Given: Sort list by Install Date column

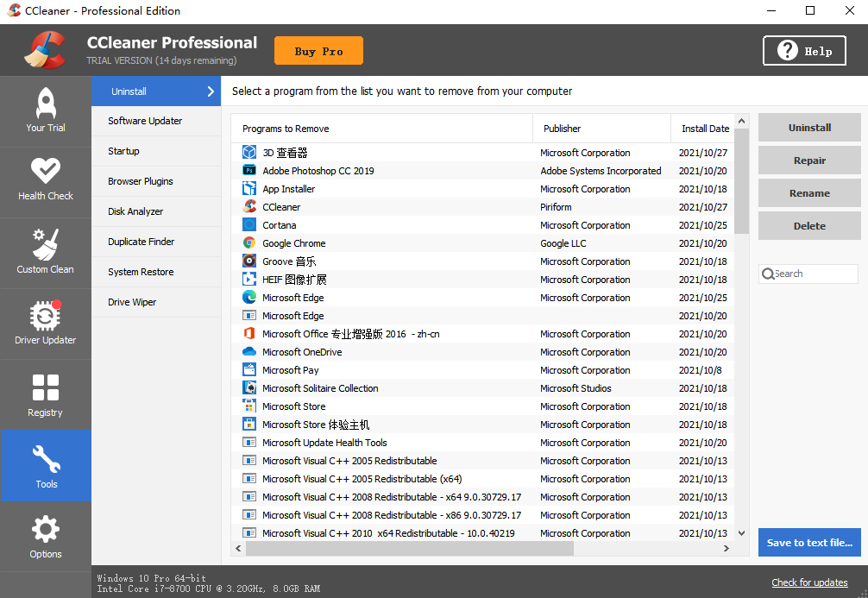Looking at the screenshot, I should point(705,129).
